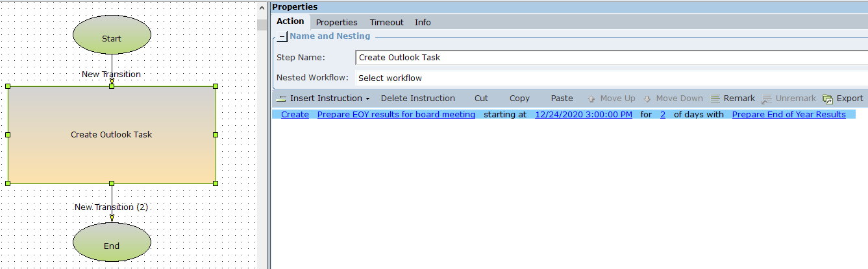Open the Prepare End of Year Results link

tap(788, 115)
